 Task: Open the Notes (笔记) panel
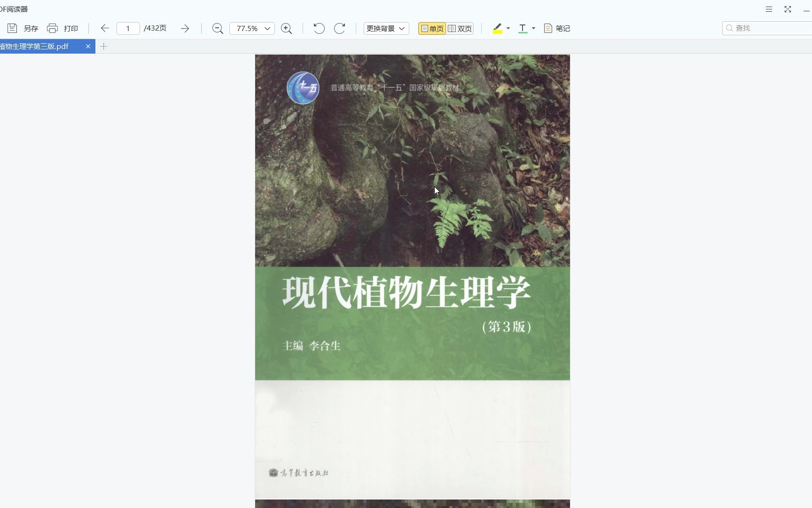[x=557, y=28]
